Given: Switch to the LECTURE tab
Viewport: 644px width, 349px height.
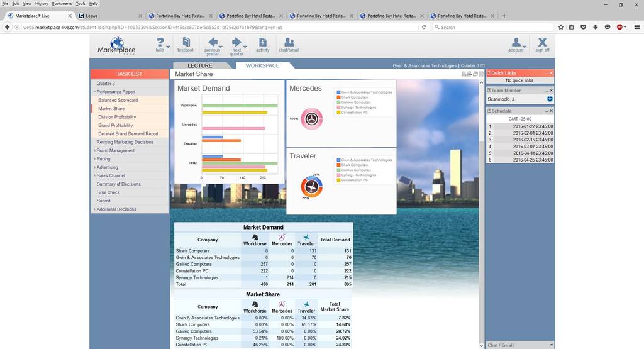Looking at the screenshot, I should coord(200,65).
